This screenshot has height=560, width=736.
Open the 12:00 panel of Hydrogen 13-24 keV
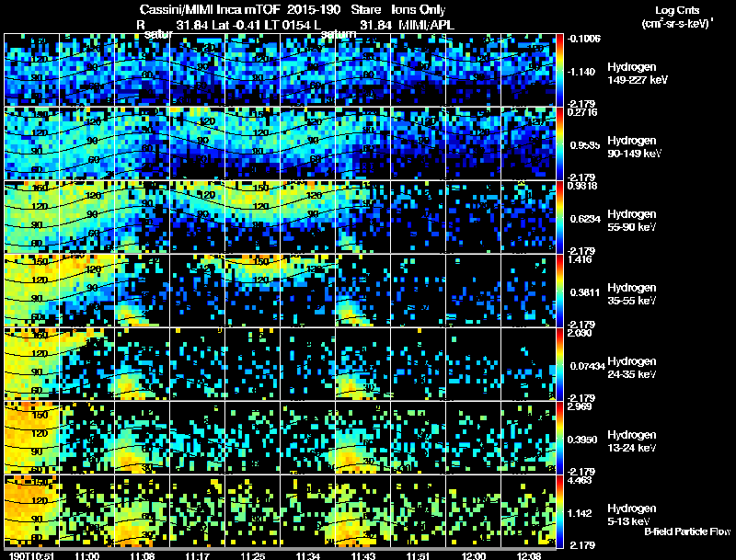(x=473, y=438)
